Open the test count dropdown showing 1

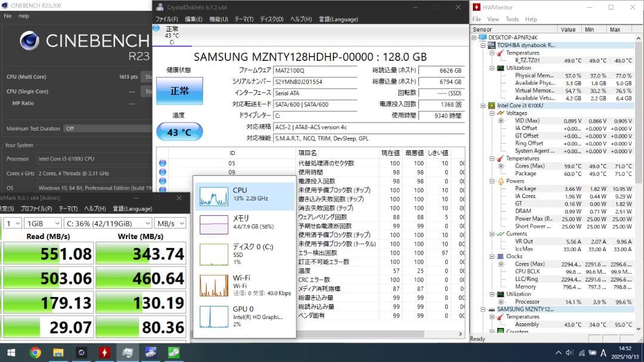[x=13, y=224]
